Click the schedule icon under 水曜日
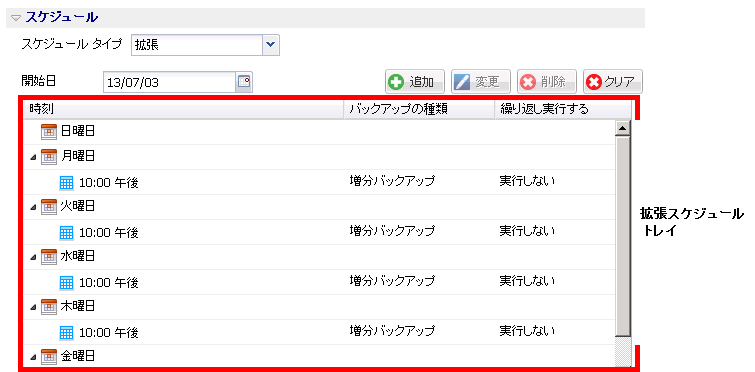The image size is (755, 372). coord(66,282)
